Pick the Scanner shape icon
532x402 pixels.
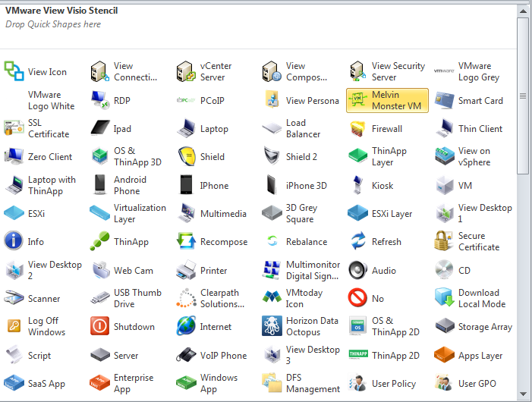coord(14,298)
